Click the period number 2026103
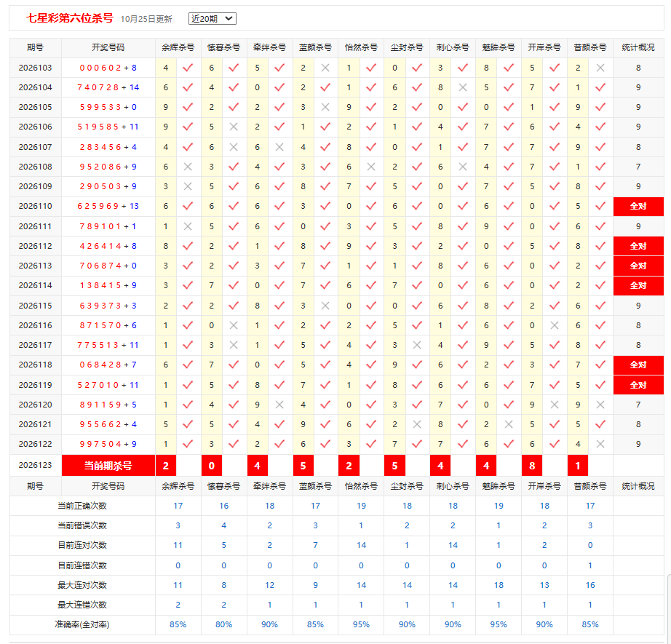The height and width of the screenshot is (644, 671). [35, 68]
